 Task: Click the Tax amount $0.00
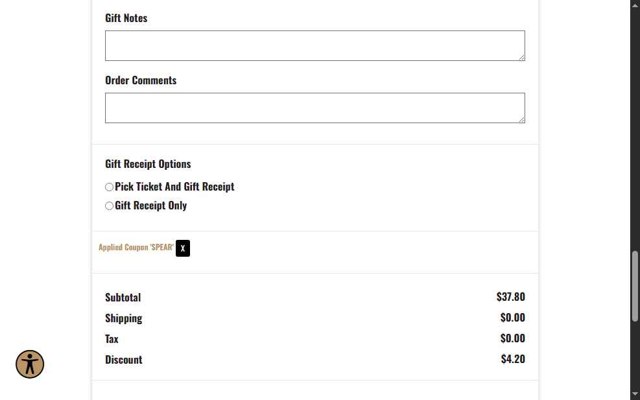(513, 338)
